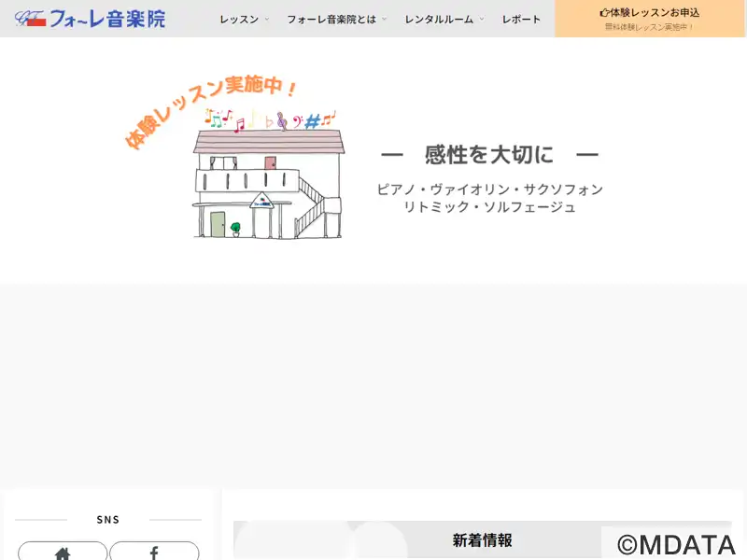The image size is (747, 560).
Task: Click the ピアノ・ヴァイオリン・サクソフォン text line
Action: click(490, 189)
